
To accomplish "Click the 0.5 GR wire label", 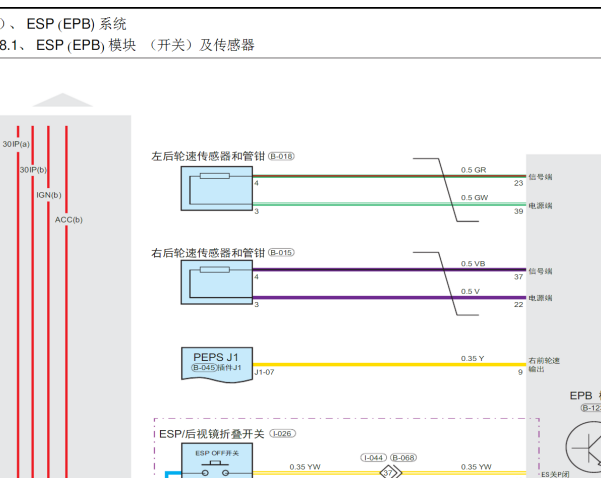I will tap(473, 170).
